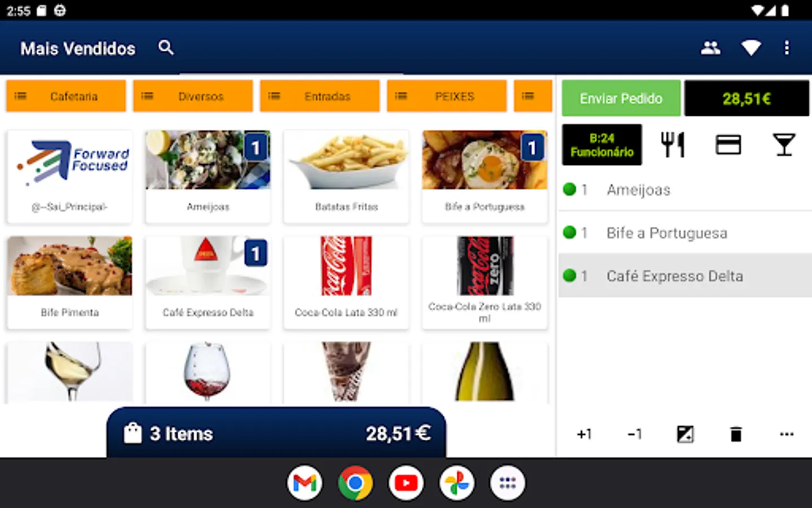The image size is (812, 508).
Task: Open the credit card payment icon
Action: 728,144
